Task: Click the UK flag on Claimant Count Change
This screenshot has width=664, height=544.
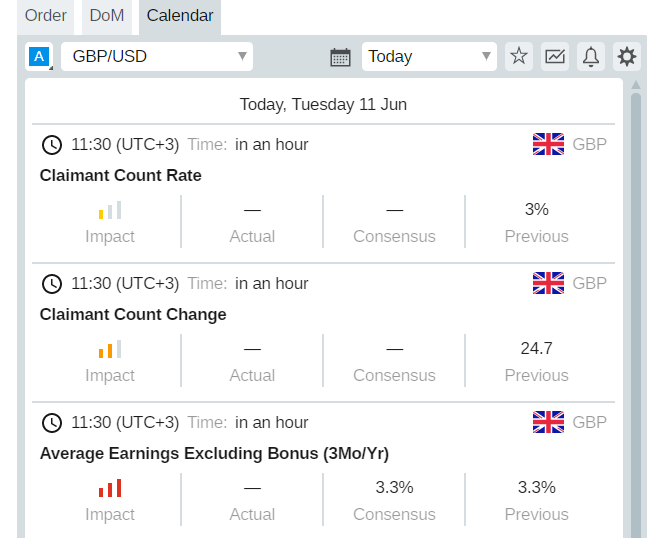Action: click(x=548, y=283)
